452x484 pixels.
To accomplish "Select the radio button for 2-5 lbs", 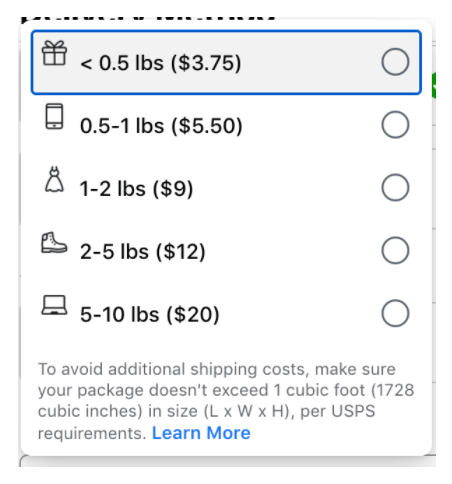I will (395, 250).
